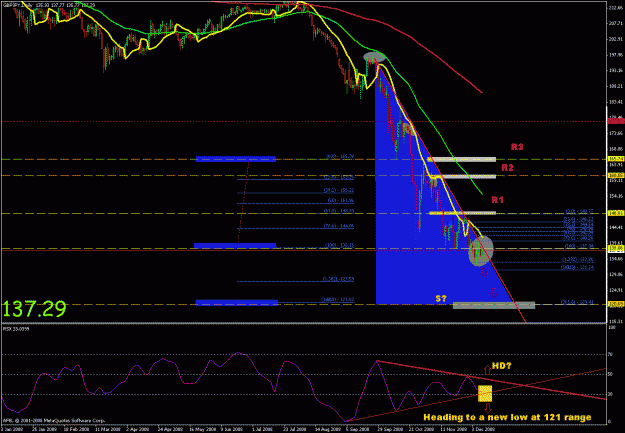Viewport: 625px width, 433px height.
Task: Click the 124.91 price on the right scale
Action: (616, 290)
